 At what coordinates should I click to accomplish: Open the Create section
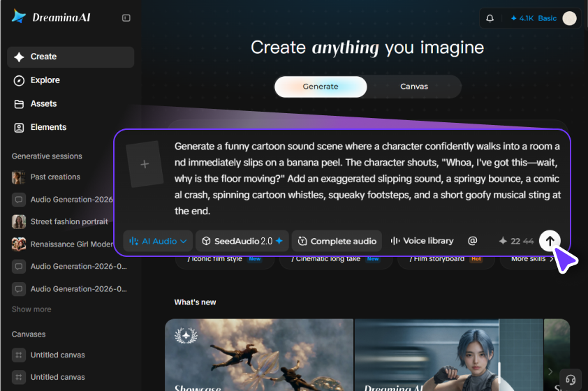[71, 57]
